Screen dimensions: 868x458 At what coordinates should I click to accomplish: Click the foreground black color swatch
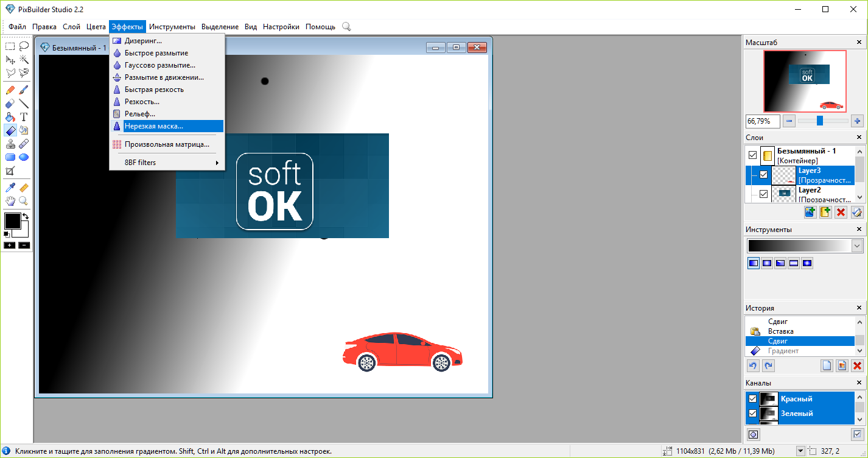coord(12,221)
